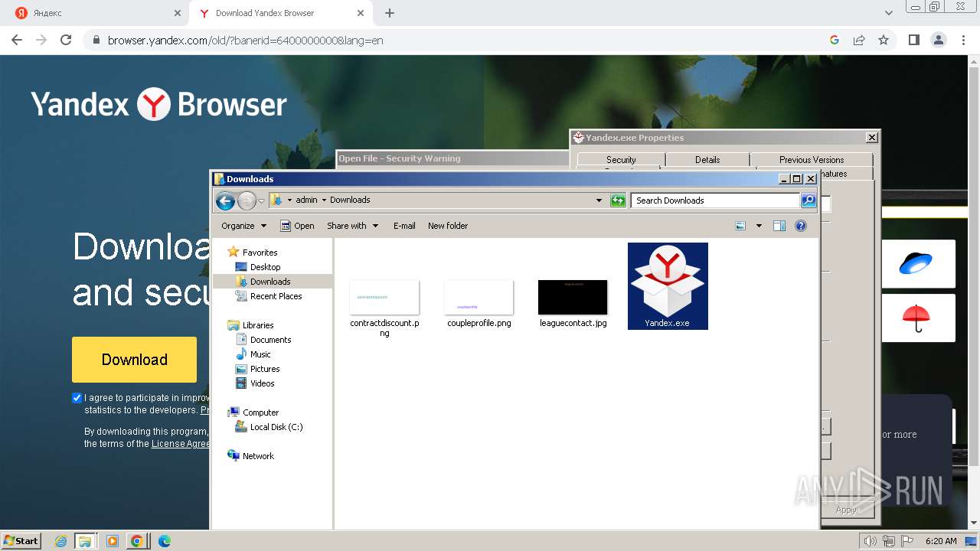Viewport: 980px width, 551px height.
Task: Open Microsoft Edge from taskbar
Action: (164, 541)
